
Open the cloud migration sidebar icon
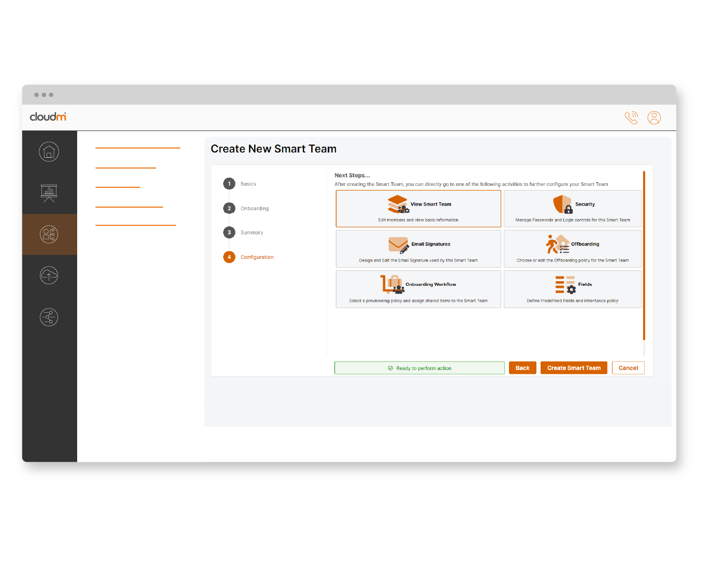(49, 275)
